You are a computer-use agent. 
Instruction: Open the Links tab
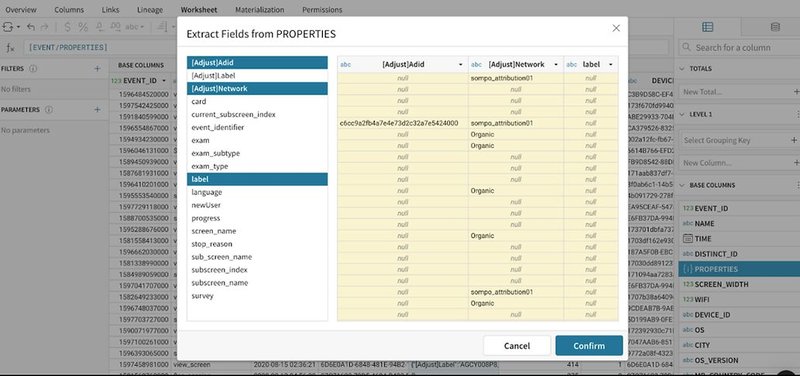pos(110,10)
